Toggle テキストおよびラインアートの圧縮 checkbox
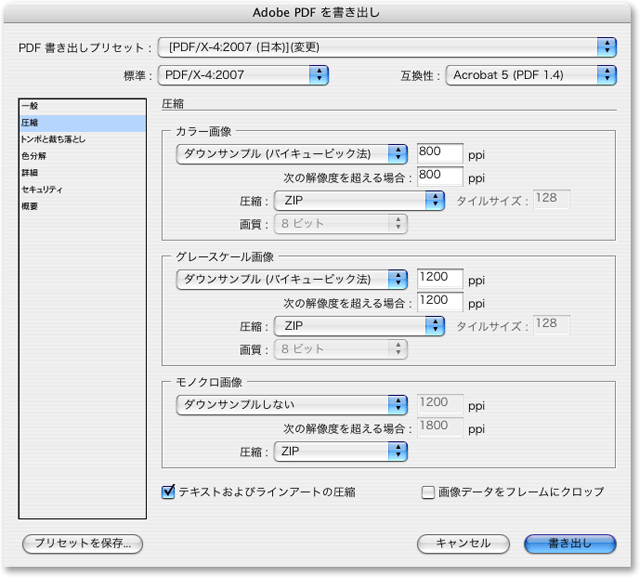Viewport: 640px width, 577px height. (x=169, y=492)
